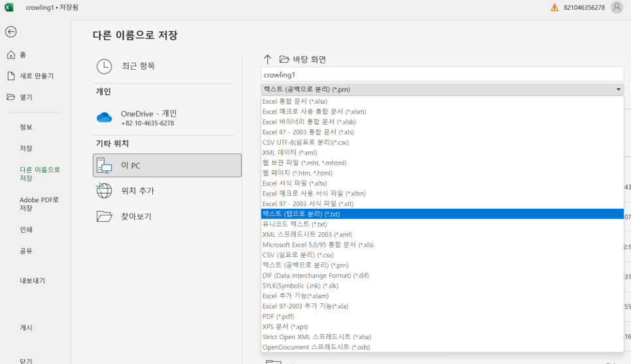Open the 정보 page
The height and width of the screenshot is (364, 631).
(26, 127)
